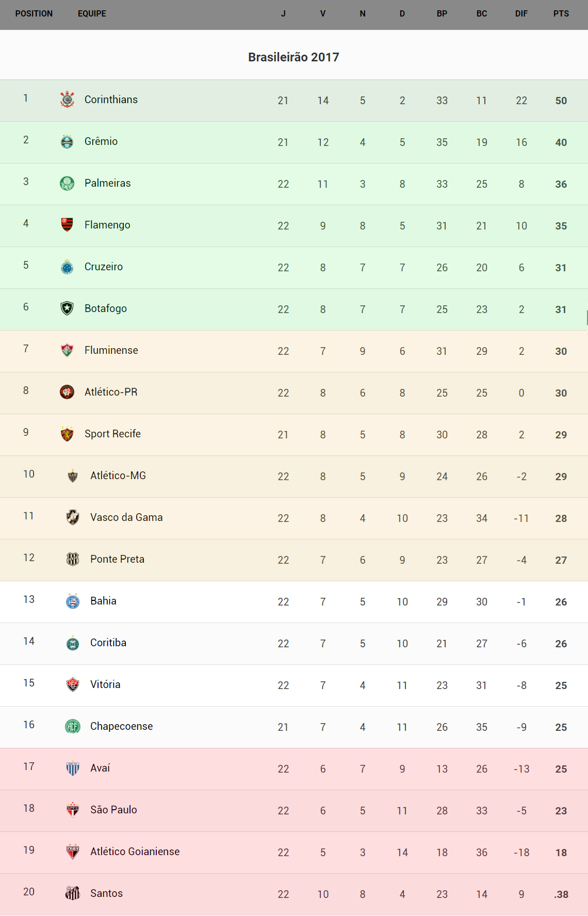Image resolution: width=588 pixels, height=916 pixels.
Task: Select the Palmeiras green crest logo
Action: tap(67, 183)
